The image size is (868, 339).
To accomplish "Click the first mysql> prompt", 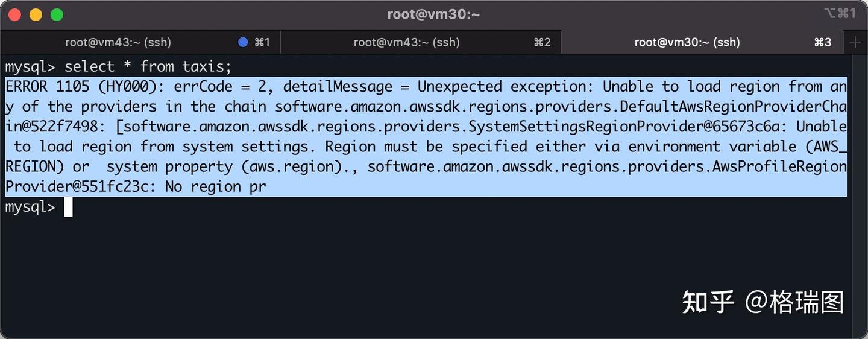I will coord(30,66).
